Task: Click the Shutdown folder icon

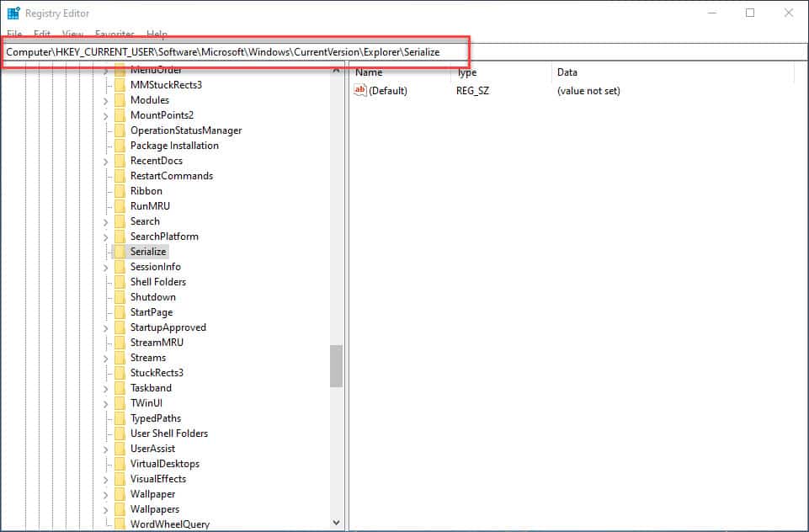Action: coord(120,297)
